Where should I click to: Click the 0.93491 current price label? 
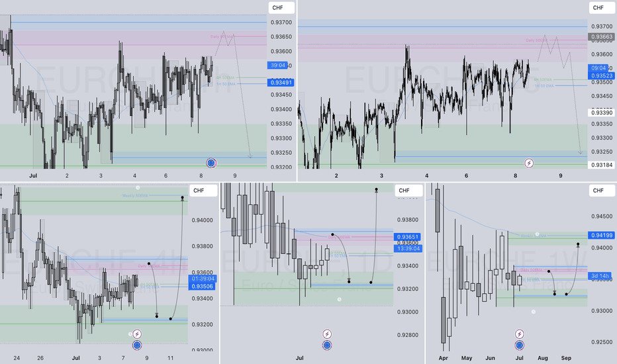281,83
